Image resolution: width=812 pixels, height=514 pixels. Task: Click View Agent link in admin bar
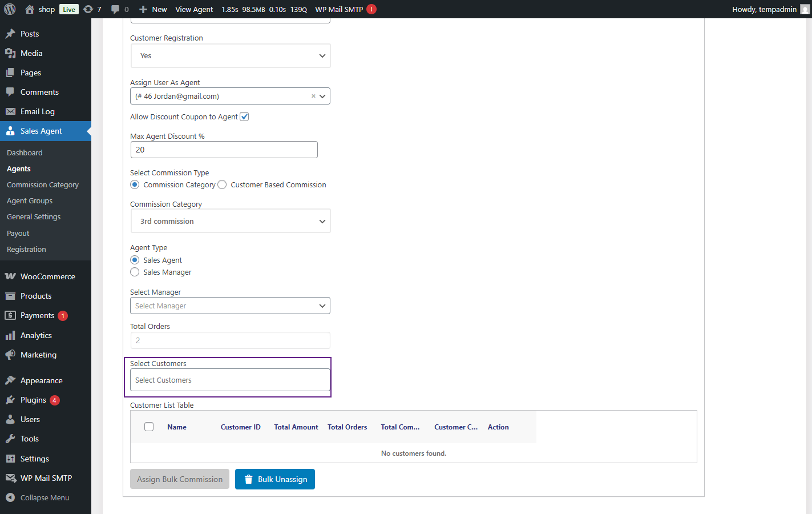pos(194,9)
